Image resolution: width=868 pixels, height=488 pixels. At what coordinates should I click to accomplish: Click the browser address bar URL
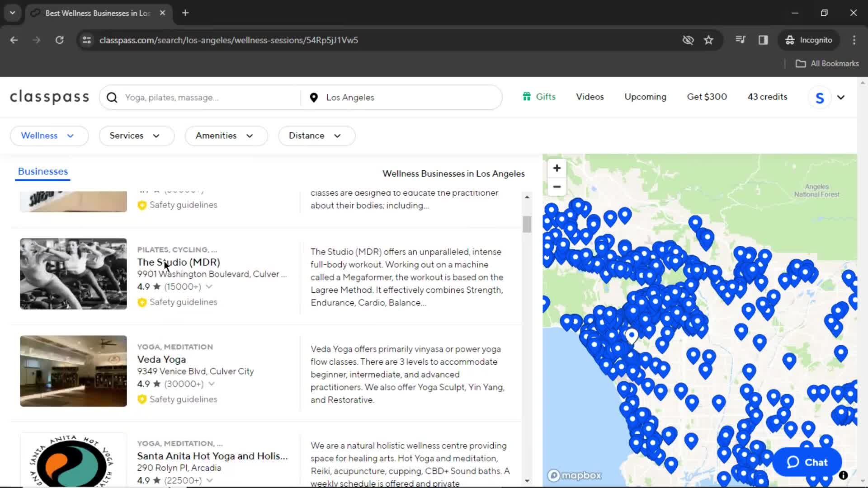coord(229,40)
